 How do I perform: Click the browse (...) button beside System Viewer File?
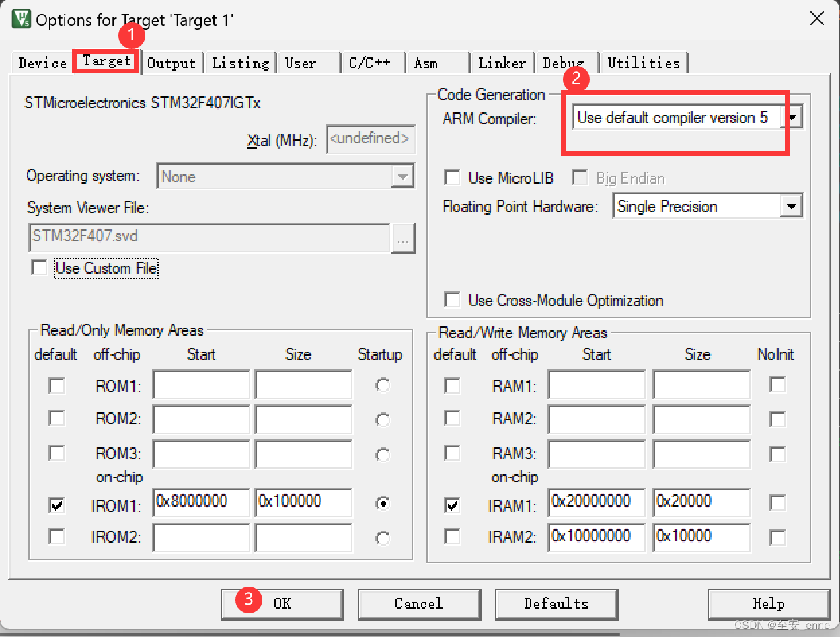click(x=403, y=238)
